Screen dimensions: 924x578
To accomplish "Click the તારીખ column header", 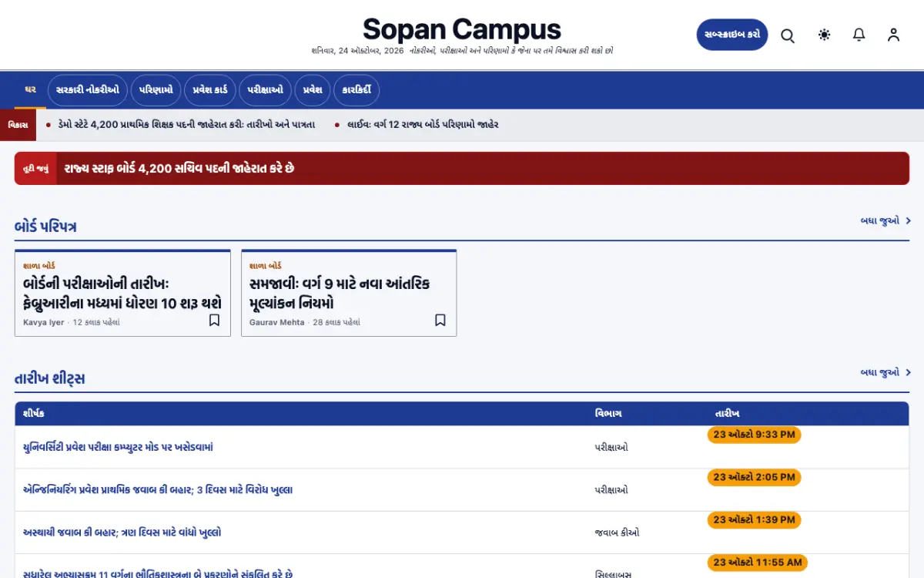I will 727,414.
